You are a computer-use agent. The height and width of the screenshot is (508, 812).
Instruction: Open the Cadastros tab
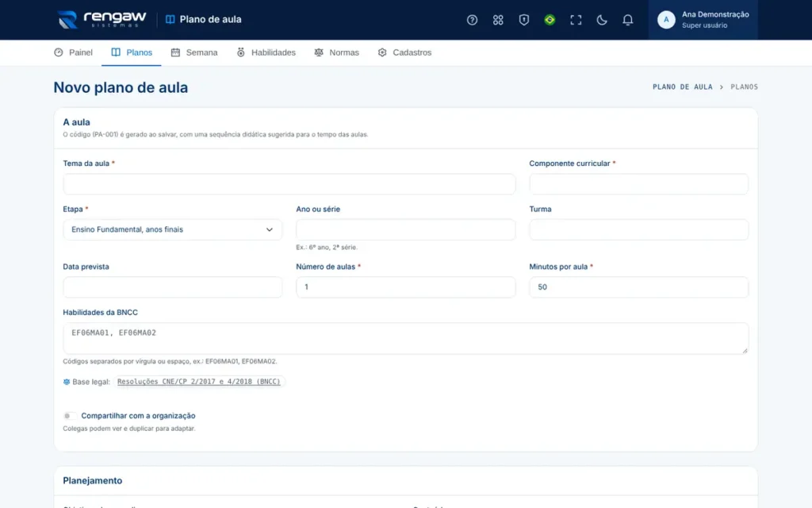click(x=404, y=52)
